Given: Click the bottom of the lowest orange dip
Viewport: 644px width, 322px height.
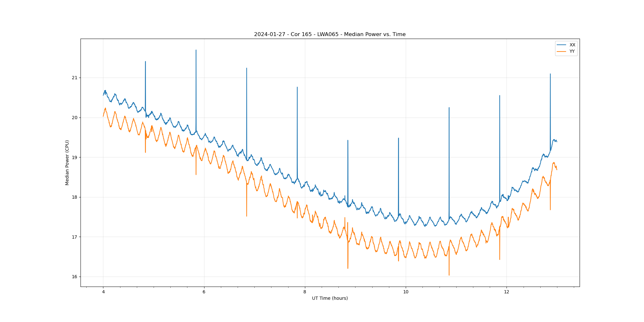Looking at the screenshot, I should (x=449, y=275).
